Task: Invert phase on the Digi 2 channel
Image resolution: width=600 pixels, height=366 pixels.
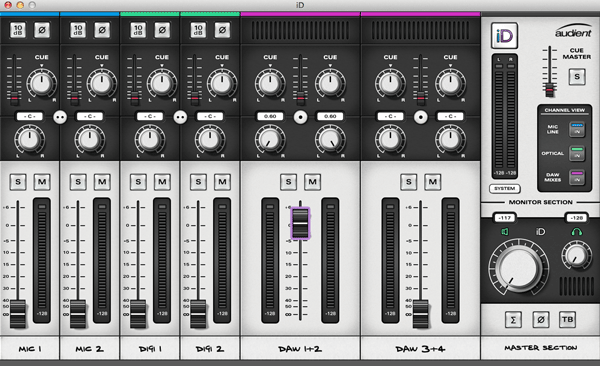Action: [x=222, y=30]
